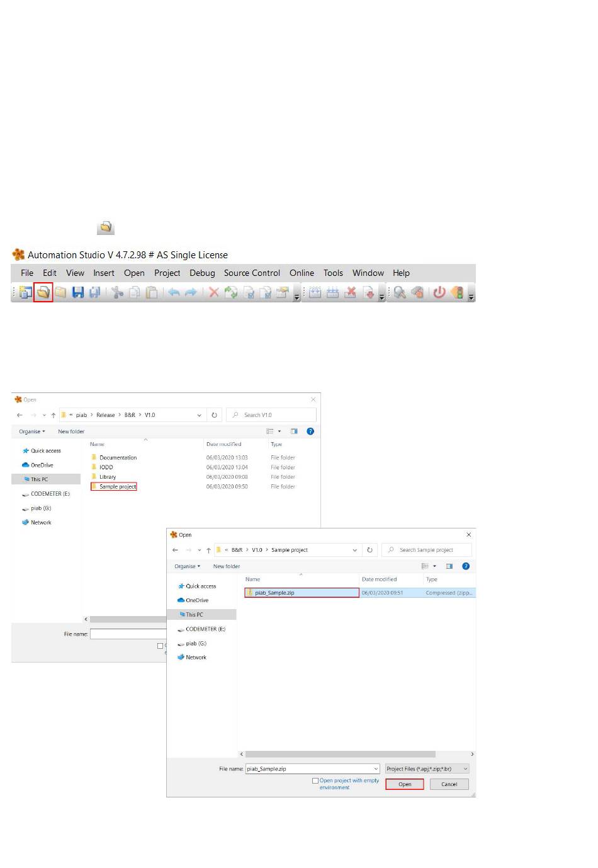Click the green arrows refresh toolbar icon
Image resolution: width=598 pixels, height=868 pixels.
tap(231, 292)
